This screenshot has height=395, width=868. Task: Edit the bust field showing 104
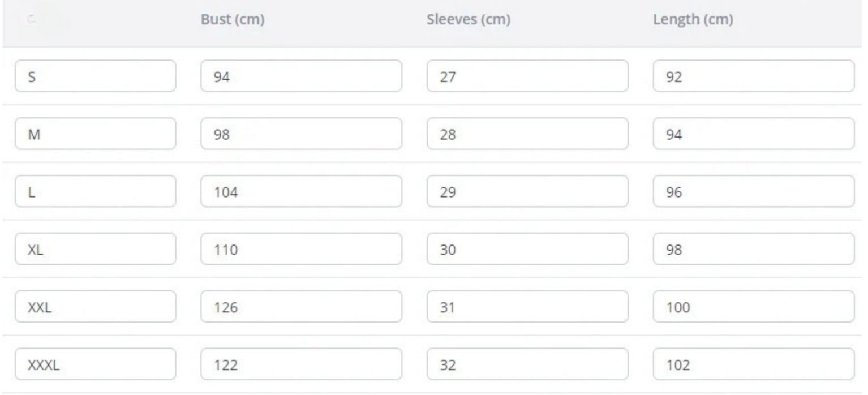[x=301, y=192]
